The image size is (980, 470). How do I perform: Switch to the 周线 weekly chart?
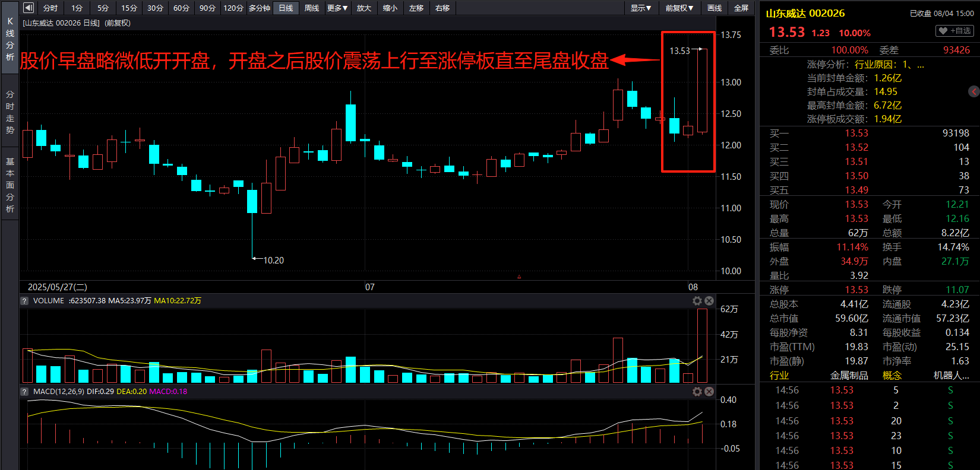(x=312, y=8)
